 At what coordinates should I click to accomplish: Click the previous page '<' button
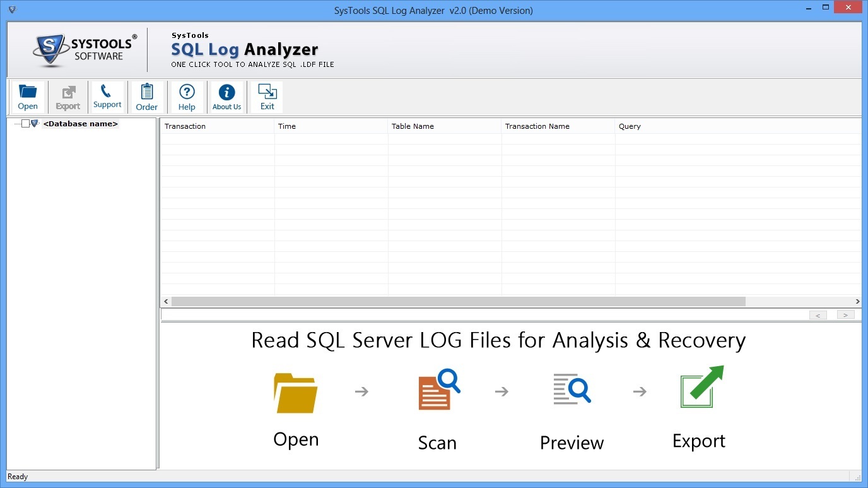[818, 315]
